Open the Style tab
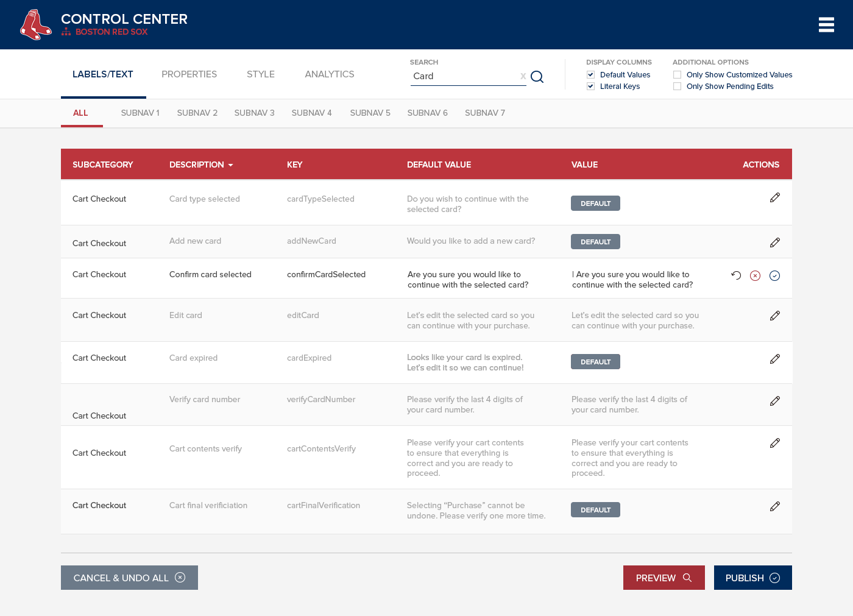Image resolution: width=853 pixels, height=616 pixels. point(261,74)
